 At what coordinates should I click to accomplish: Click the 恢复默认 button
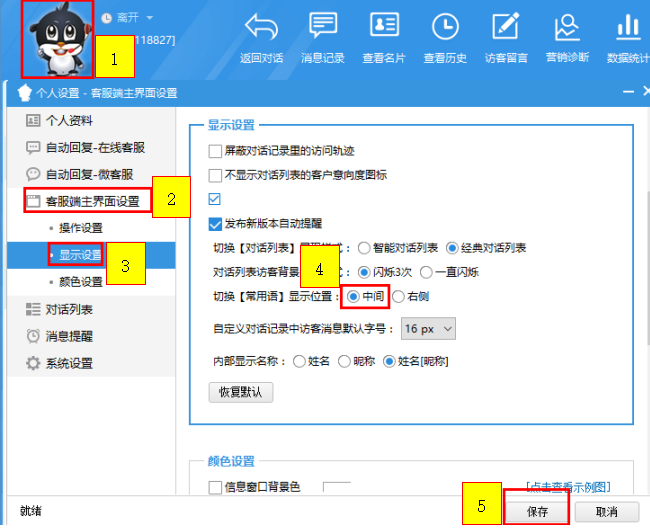[240, 392]
